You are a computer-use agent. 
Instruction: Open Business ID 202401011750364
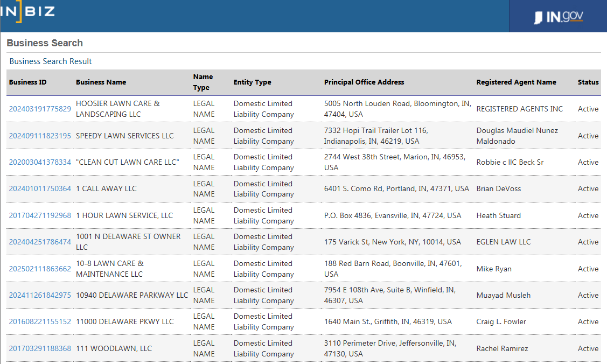point(40,189)
